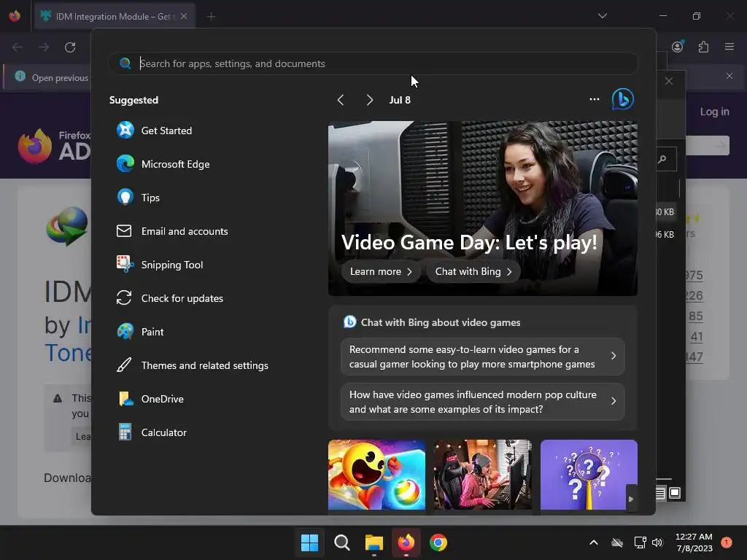Screen dimensions: 747x560
Task: Open OneDrive from Suggested list
Action: pos(150,399)
